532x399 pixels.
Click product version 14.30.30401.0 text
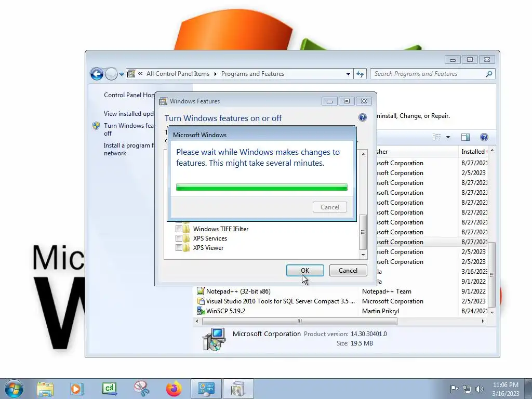pos(369,334)
